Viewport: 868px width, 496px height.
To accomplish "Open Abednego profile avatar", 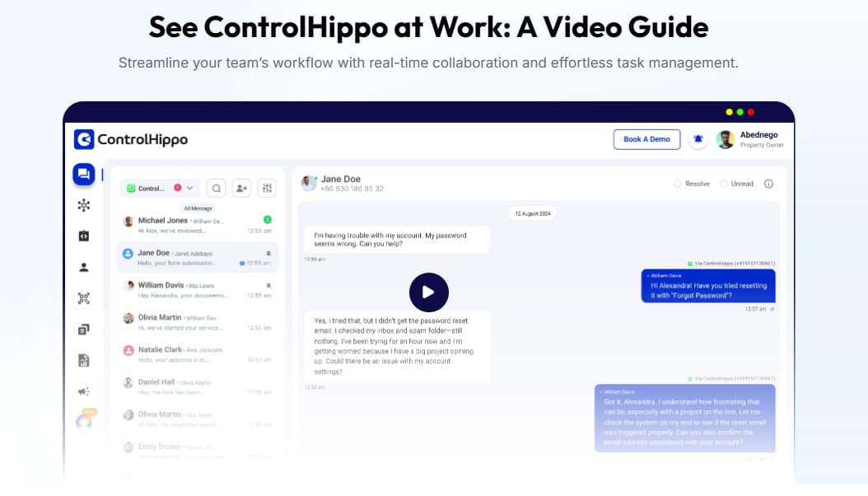I will [726, 139].
